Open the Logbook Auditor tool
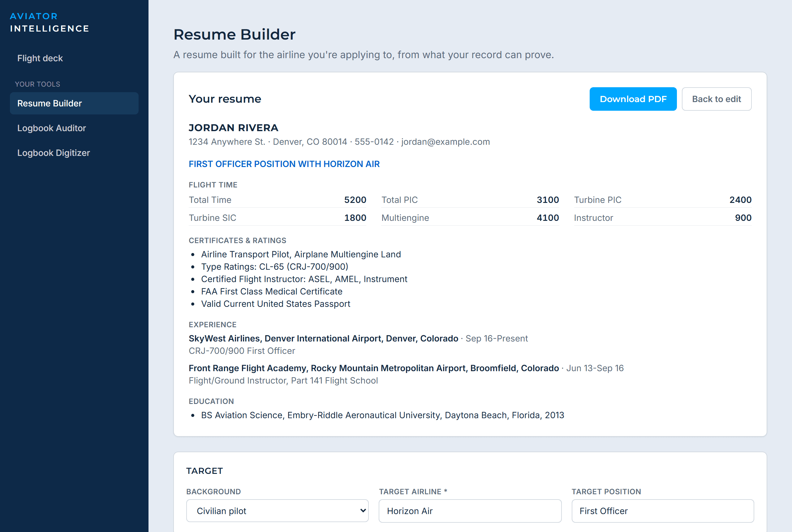This screenshot has height=532, width=792. [52, 128]
